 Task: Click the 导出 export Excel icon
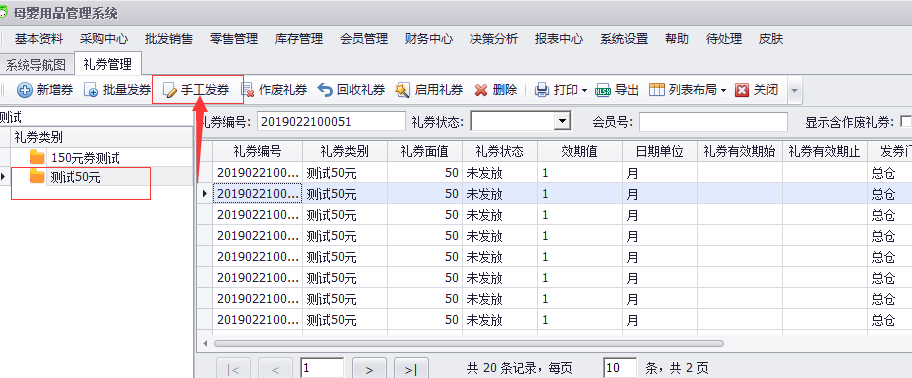(604, 90)
